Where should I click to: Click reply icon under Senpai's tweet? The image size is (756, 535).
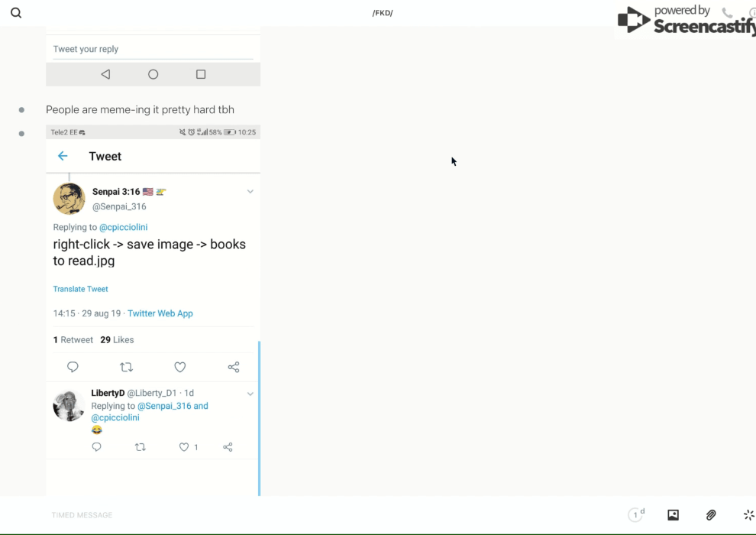click(73, 367)
